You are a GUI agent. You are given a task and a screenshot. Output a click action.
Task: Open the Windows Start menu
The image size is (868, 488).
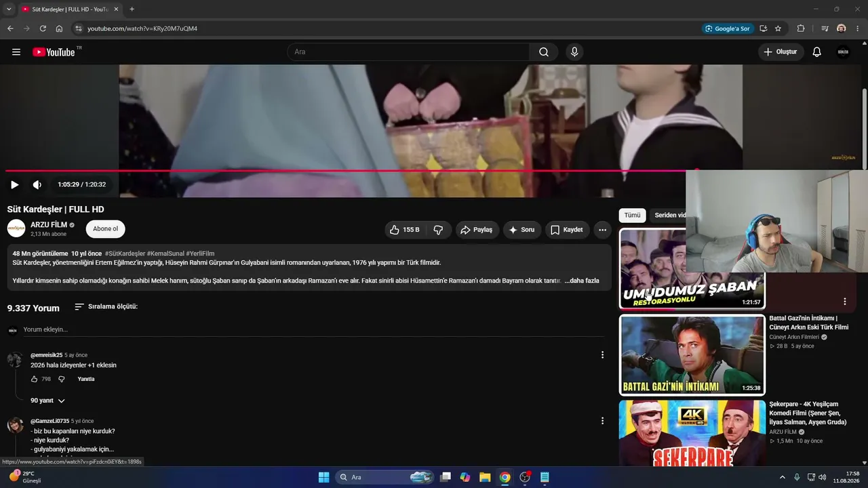click(x=323, y=477)
